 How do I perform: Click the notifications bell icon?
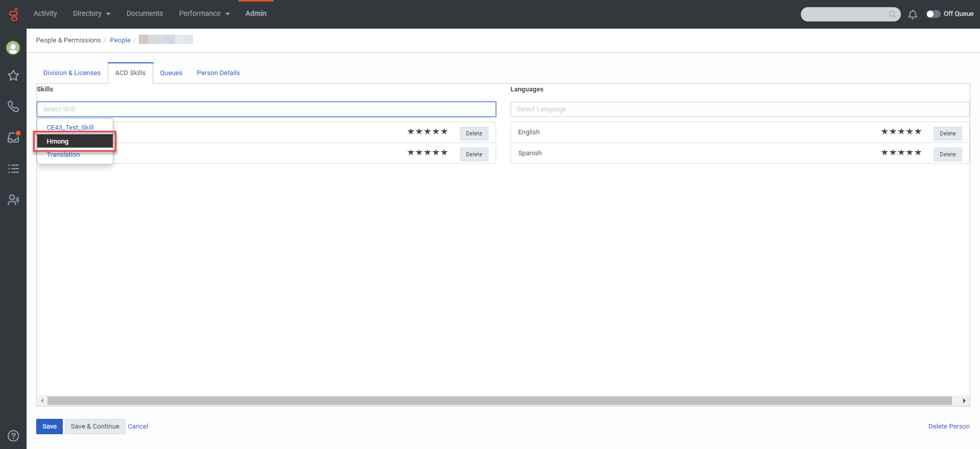[x=913, y=14]
